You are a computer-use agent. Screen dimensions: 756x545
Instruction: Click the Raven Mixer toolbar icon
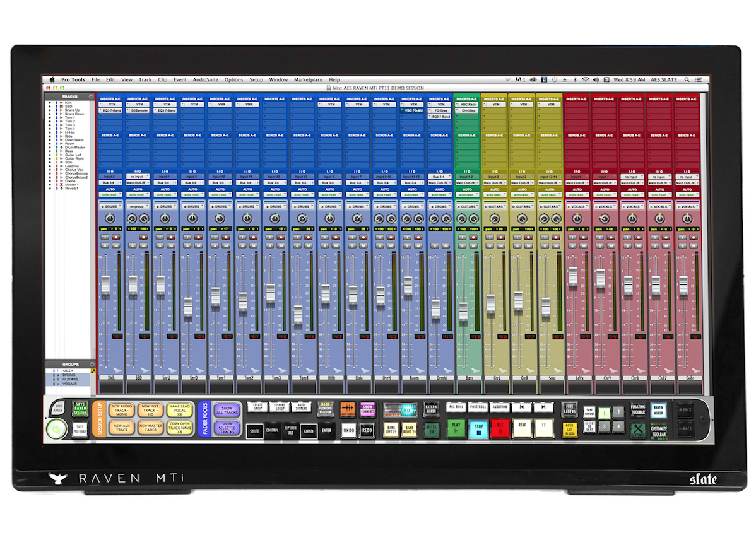click(659, 409)
